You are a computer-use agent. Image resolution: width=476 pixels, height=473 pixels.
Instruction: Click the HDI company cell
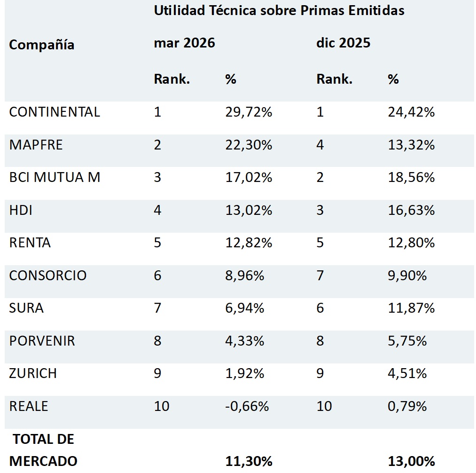(x=21, y=210)
